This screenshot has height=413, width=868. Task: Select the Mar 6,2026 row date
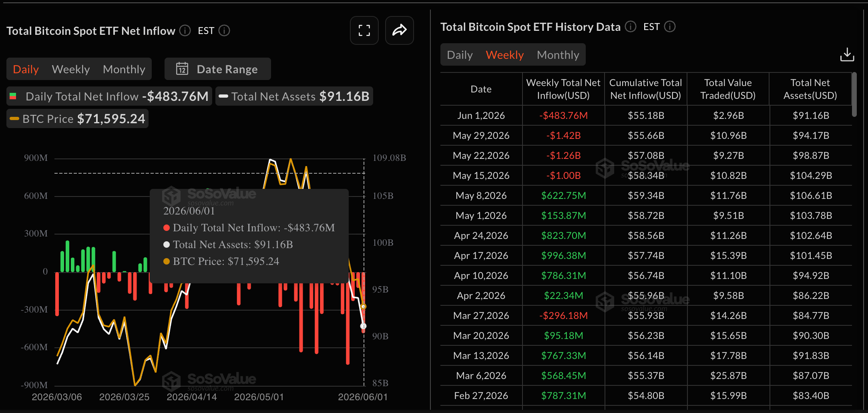click(481, 376)
